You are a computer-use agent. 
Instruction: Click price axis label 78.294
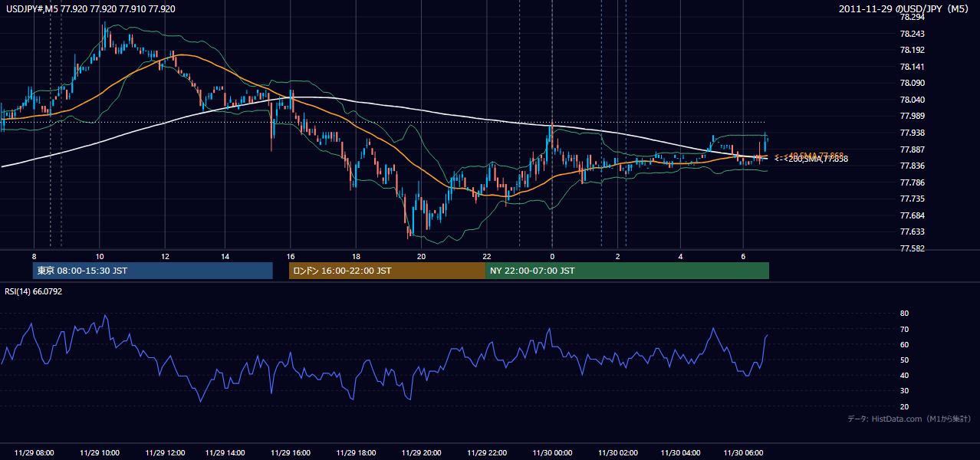click(913, 17)
